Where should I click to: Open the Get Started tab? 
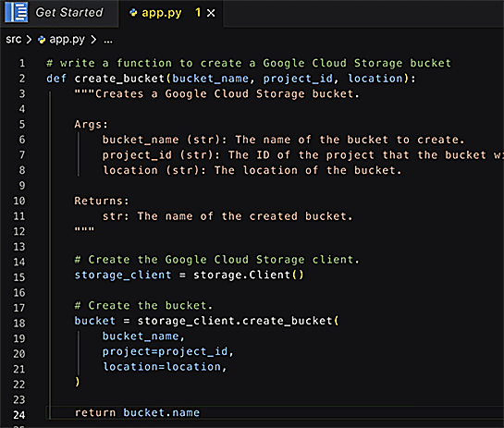point(60,13)
